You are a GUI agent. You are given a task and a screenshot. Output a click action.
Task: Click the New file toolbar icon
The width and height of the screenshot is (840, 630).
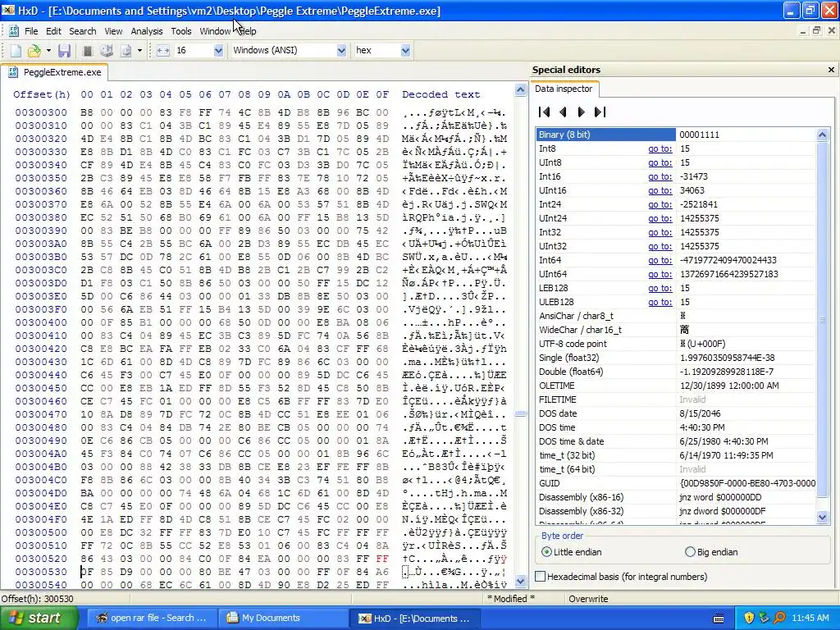coord(16,50)
